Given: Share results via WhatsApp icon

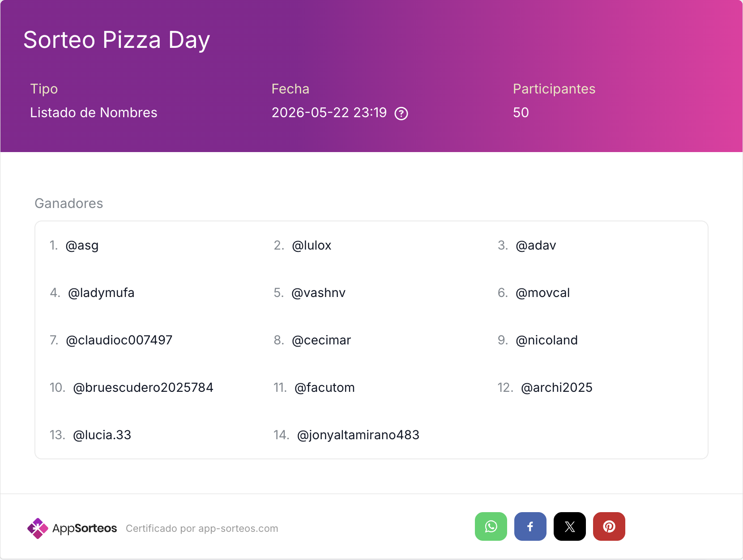Looking at the screenshot, I should pyautogui.click(x=491, y=526).
